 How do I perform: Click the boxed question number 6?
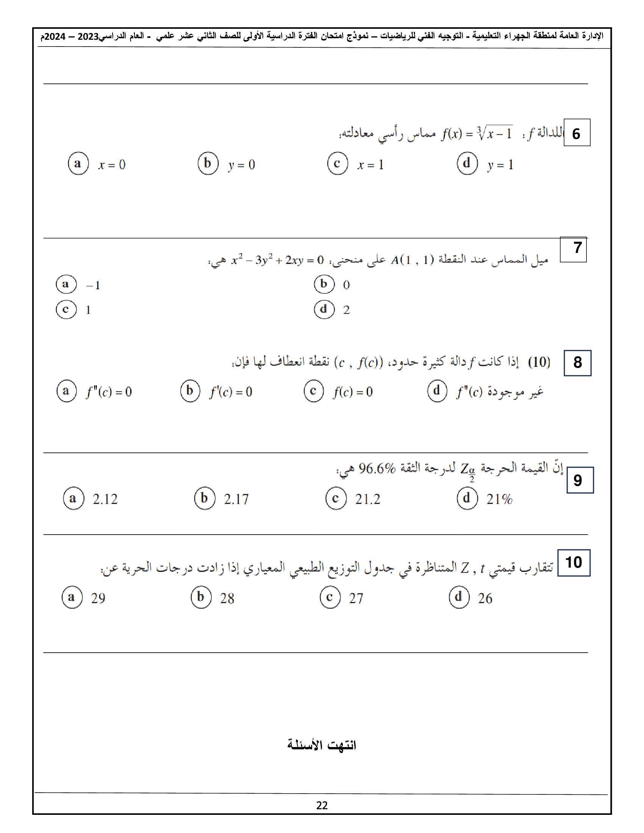(x=577, y=133)
